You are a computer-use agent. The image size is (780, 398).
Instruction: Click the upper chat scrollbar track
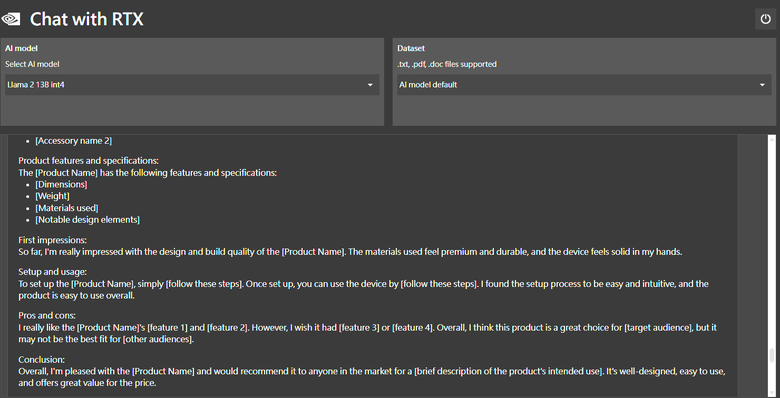[x=772, y=239]
